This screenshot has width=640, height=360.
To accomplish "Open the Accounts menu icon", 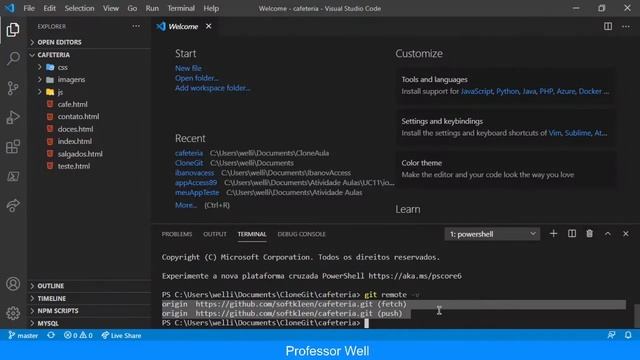I will click(x=13, y=284).
